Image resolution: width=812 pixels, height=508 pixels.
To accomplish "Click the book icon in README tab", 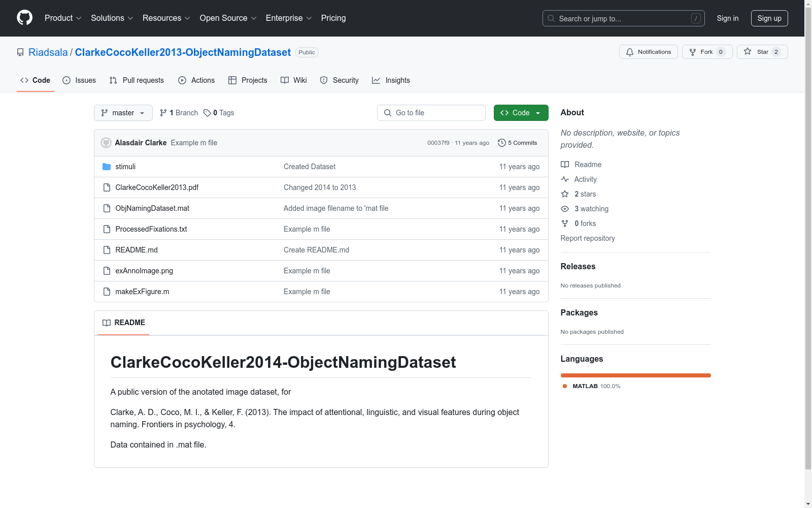I will 107,323.
